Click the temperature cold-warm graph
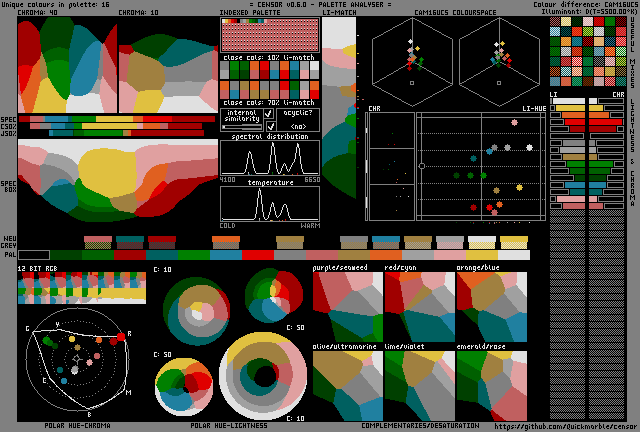This screenshot has height=432, width=640. click(x=270, y=204)
